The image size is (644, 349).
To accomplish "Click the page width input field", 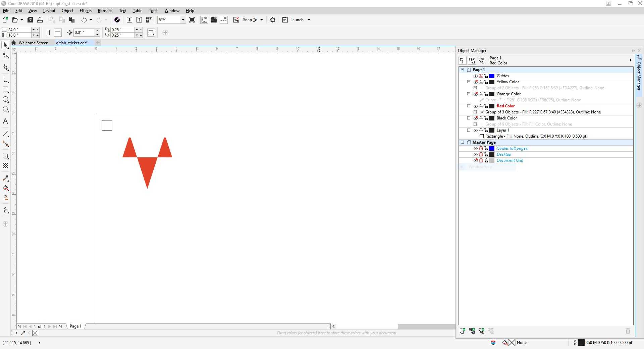I will (x=19, y=30).
